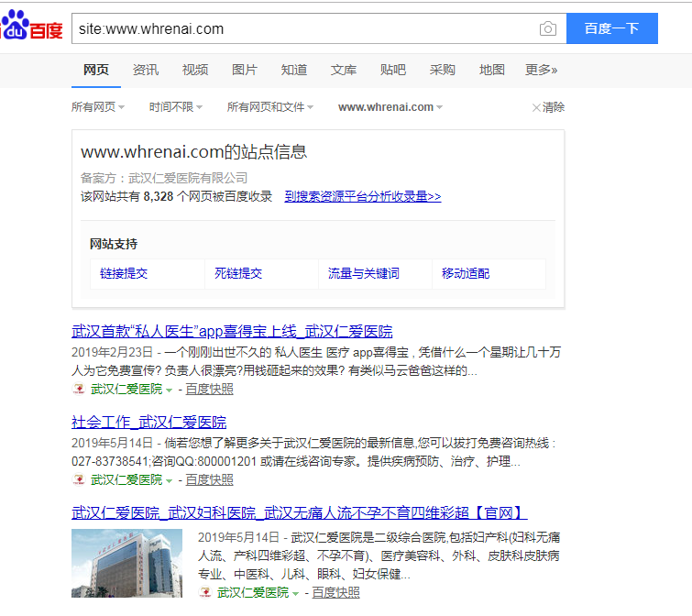Go to the 采购 tab
The image size is (692, 616).
pyautogui.click(x=442, y=71)
